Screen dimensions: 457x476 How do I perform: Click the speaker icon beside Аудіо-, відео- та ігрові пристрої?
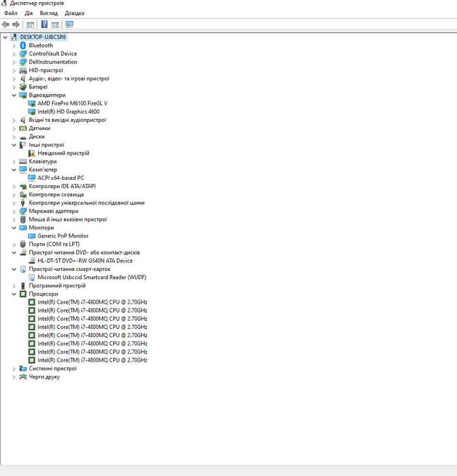(x=22, y=78)
